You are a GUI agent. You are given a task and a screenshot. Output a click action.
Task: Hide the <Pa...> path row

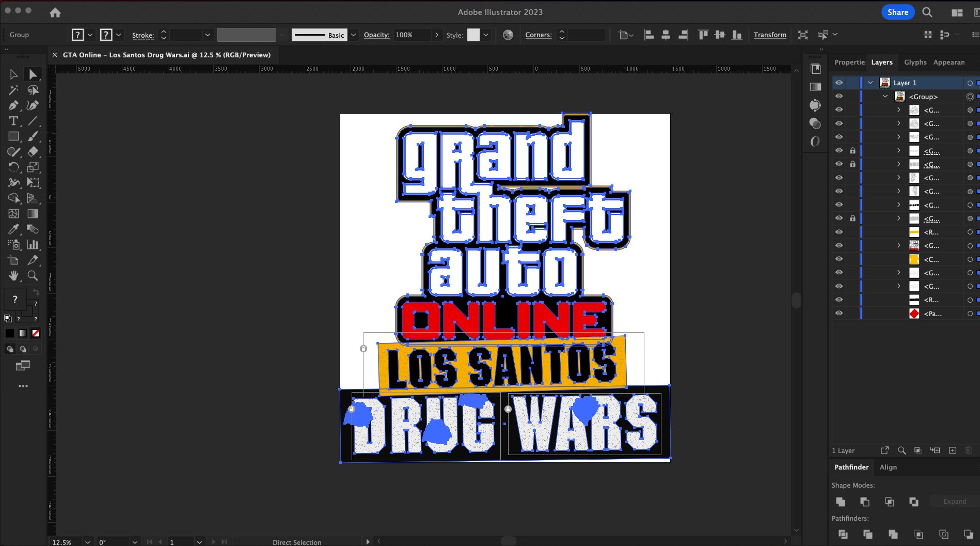(839, 314)
